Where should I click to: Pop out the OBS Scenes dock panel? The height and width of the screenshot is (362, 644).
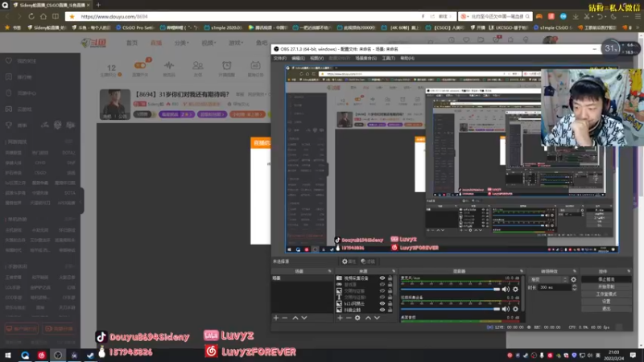(329, 271)
